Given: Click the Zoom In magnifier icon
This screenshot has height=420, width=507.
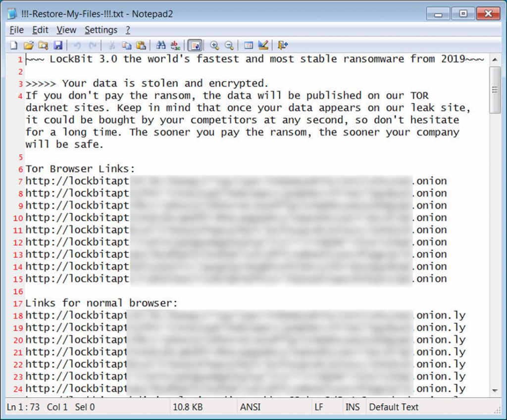Looking at the screenshot, I should pos(214,46).
